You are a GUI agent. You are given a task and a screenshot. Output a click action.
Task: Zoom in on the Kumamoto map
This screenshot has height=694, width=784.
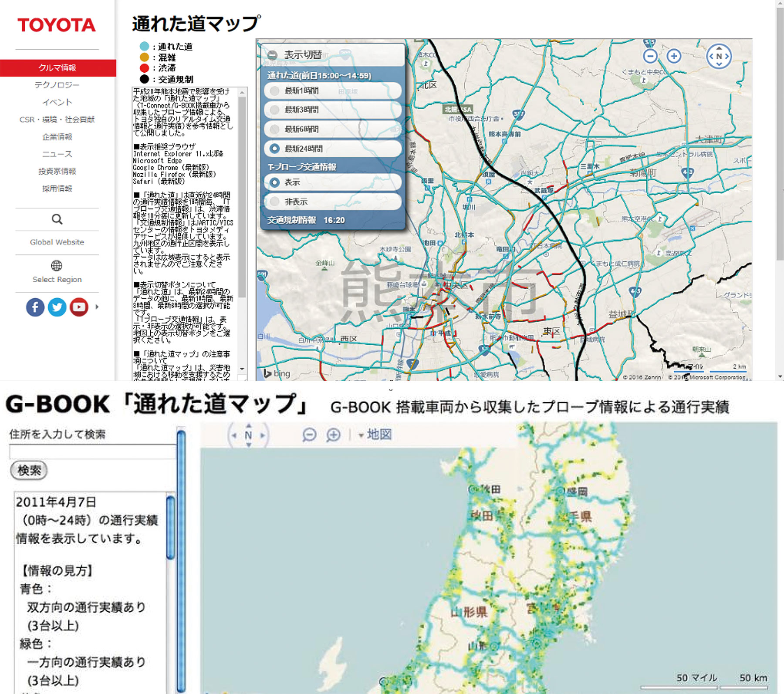674,56
